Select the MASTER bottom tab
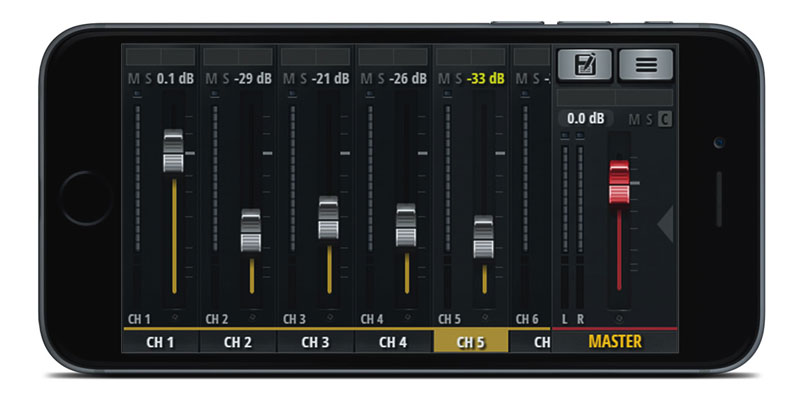This screenshot has height=401, width=800. [615, 341]
